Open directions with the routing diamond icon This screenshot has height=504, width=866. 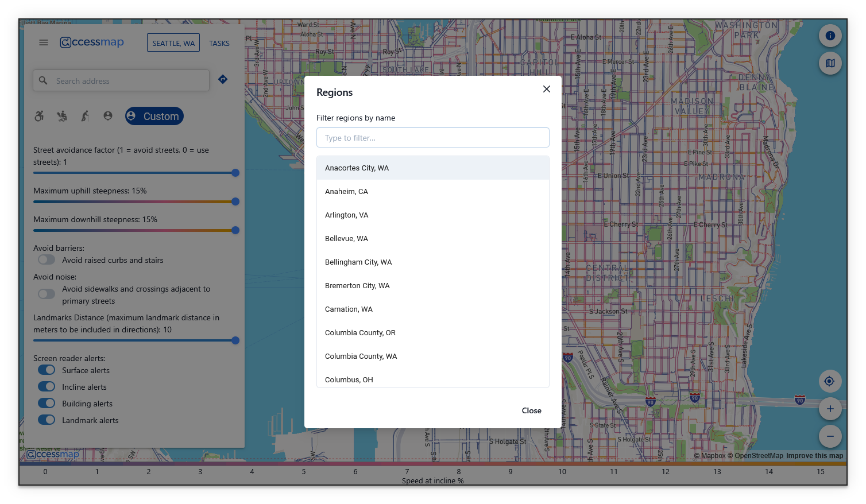click(x=222, y=79)
